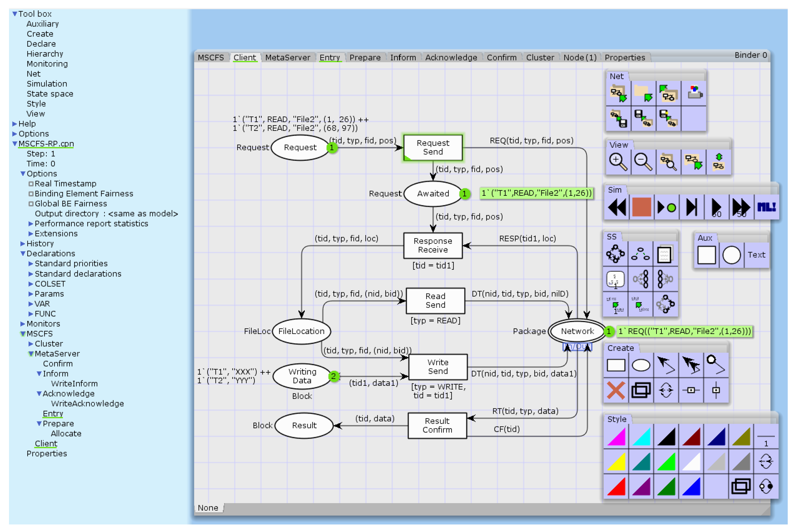Click the Zoom In magnifier icon
This screenshot has height=532, width=796.
[x=618, y=162]
